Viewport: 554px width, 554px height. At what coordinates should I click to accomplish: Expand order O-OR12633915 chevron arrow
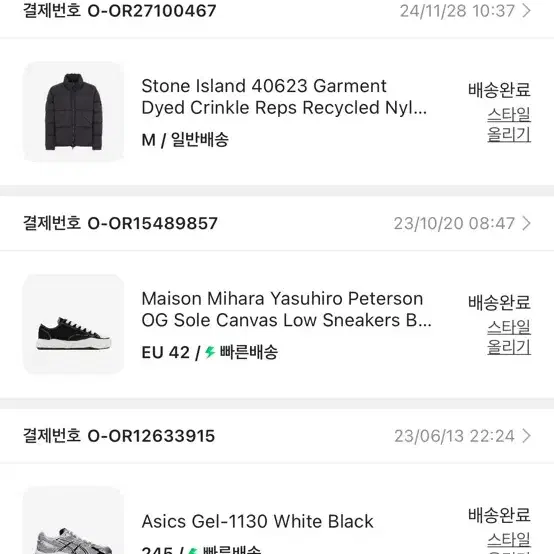pyautogui.click(x=526, y=436)
